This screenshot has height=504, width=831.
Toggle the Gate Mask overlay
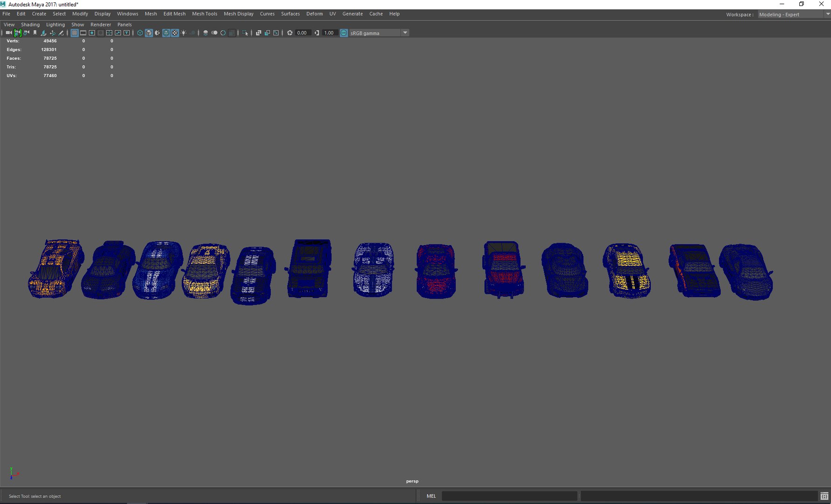coord(100,33)
